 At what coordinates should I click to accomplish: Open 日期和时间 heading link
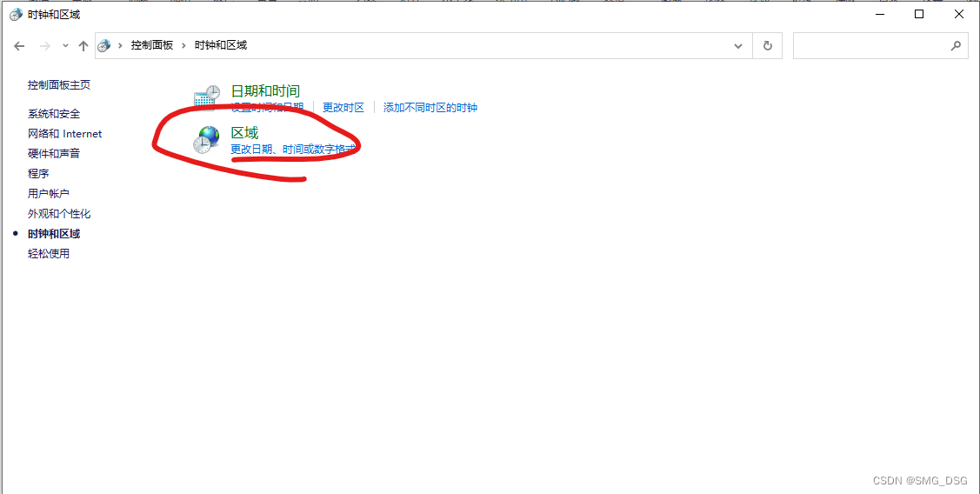pyautogui.click(x=265, y=91)
